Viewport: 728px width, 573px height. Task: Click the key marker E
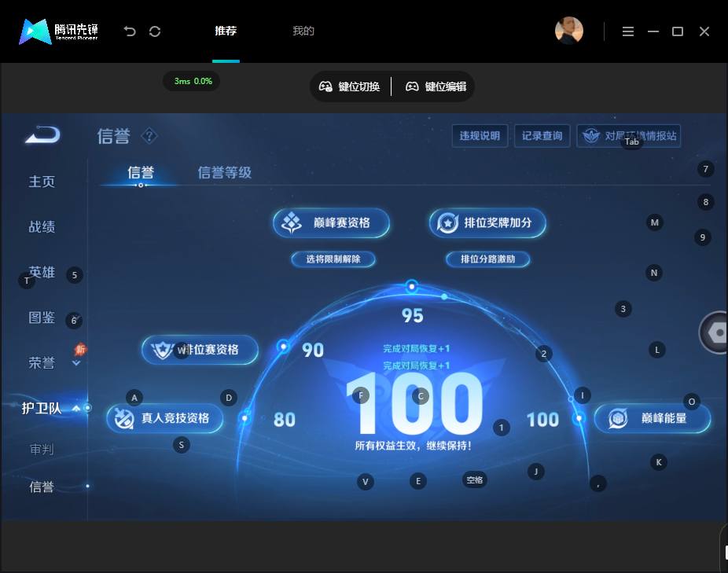coord(418,481)
